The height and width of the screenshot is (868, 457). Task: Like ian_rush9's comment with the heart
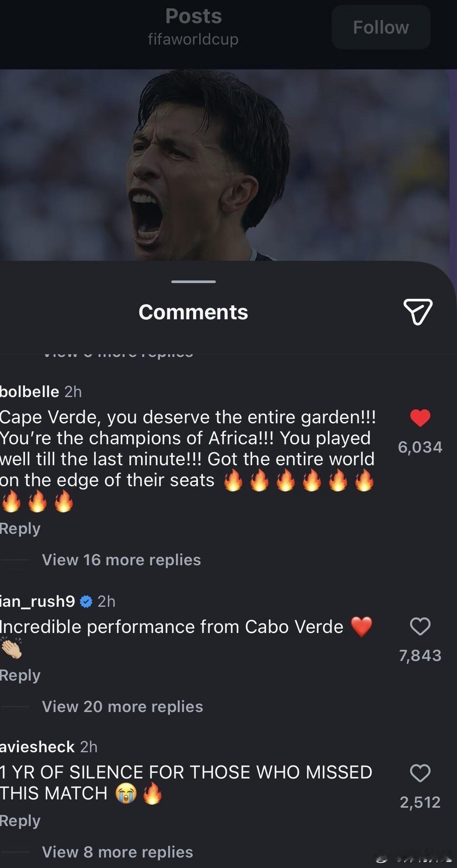[420, 627]
